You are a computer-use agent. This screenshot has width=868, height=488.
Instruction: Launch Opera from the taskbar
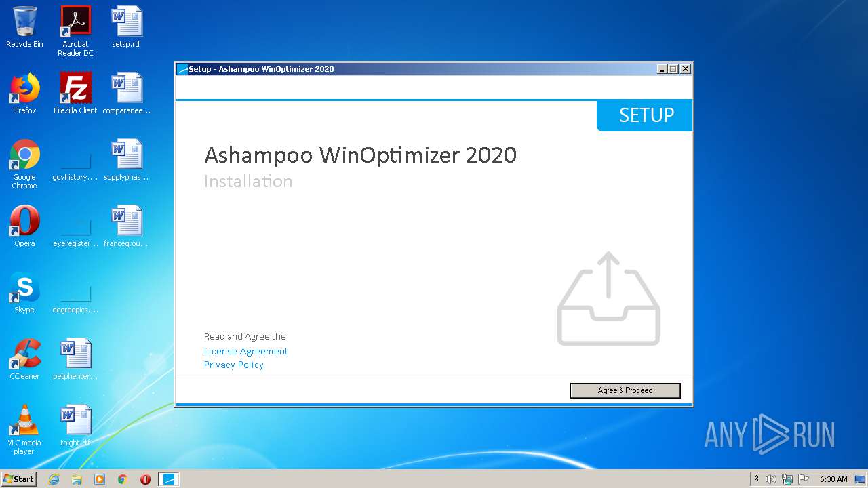click(145, 479)
